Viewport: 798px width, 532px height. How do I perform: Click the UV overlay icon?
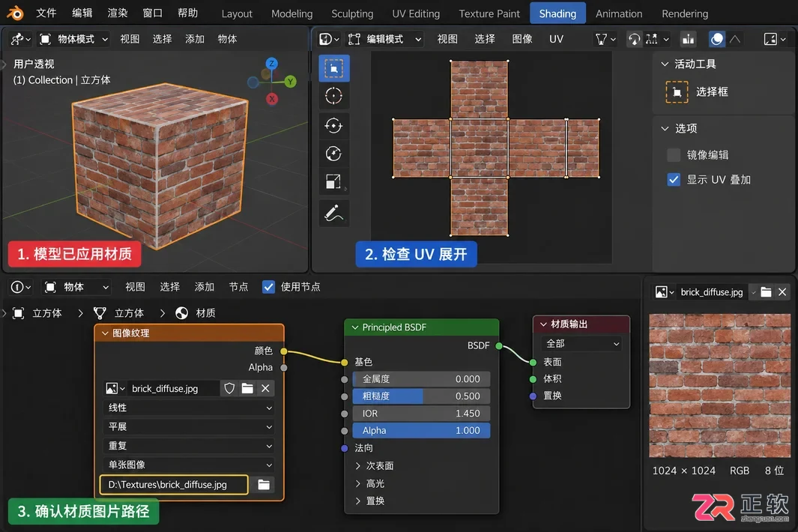click(716, 39)
